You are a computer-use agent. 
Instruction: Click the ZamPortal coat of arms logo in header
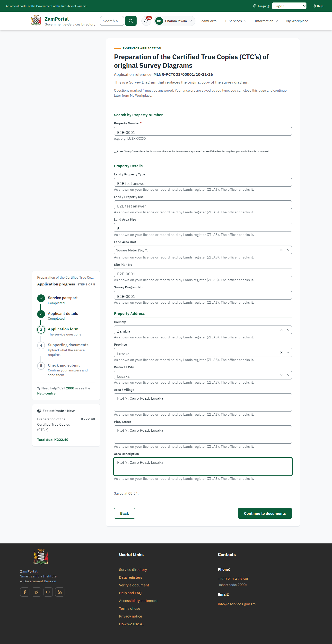coord(36,20)
